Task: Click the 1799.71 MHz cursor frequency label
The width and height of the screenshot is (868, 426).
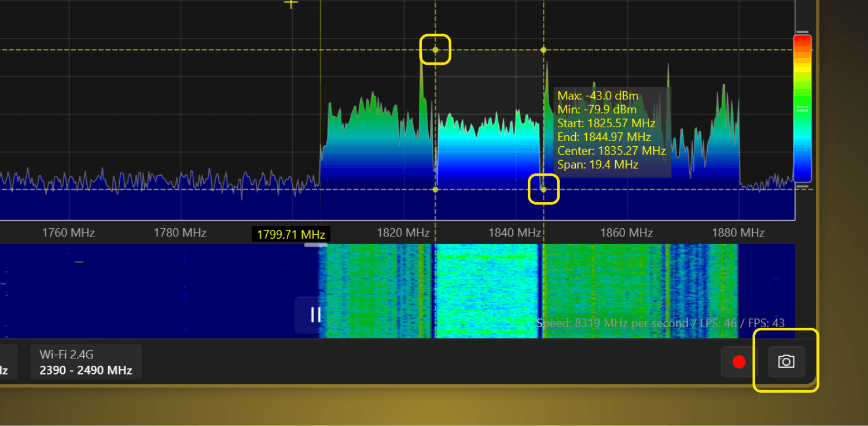Action: (x=291, y=234)
